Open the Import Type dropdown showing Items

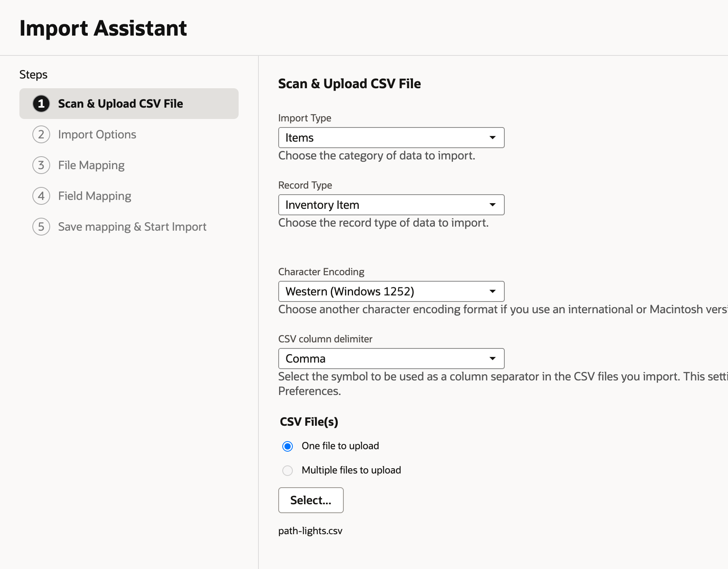point(391,138)
